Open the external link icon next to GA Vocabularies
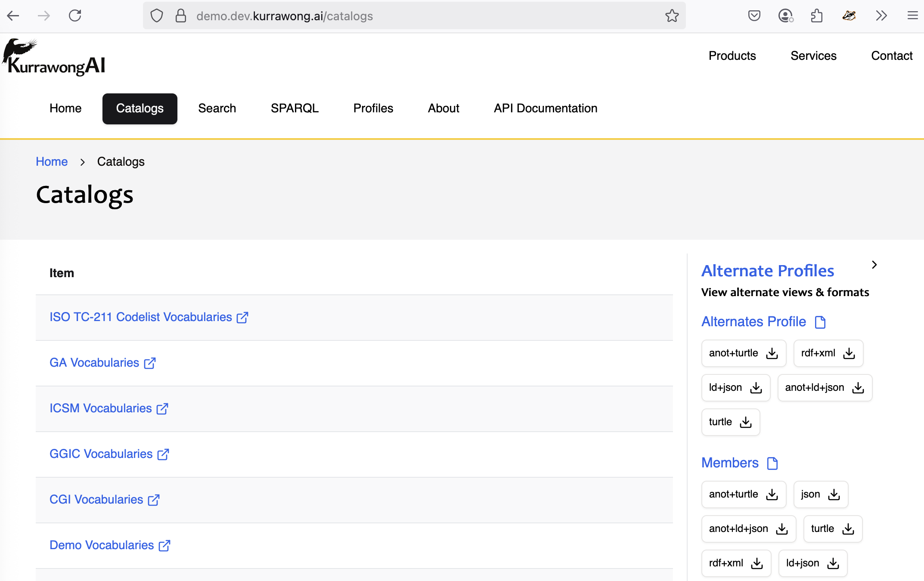The height and width of the screenshot is (581, 924). (x=150, y=363)
